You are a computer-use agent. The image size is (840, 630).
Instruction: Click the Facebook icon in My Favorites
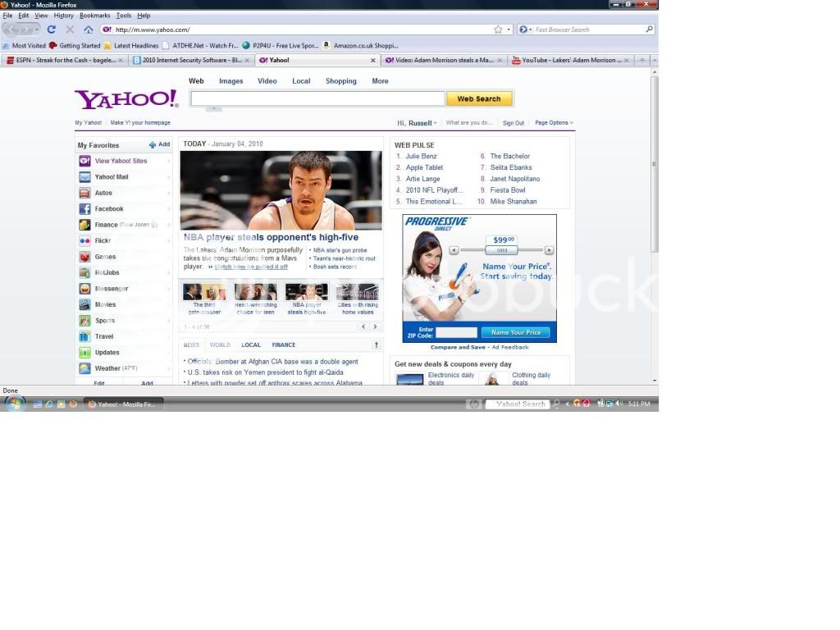click(84, 209)
